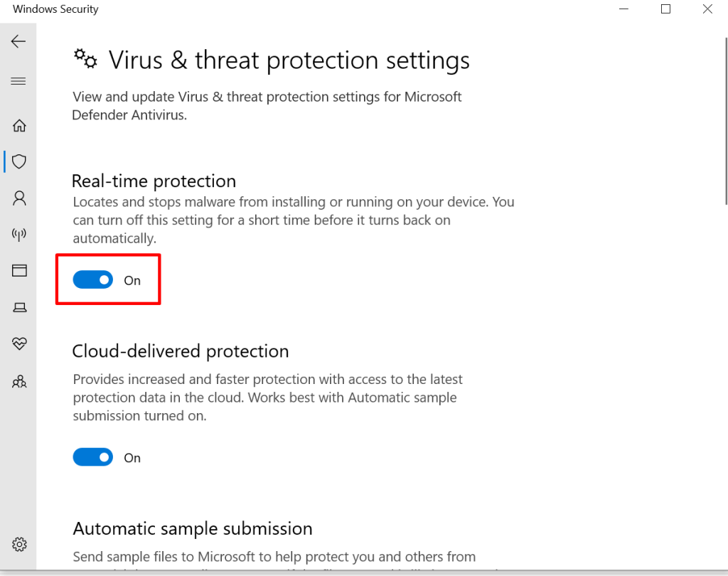
Task: Click the Cloud-delivered protection heading
Action: (x=180, y=351)
